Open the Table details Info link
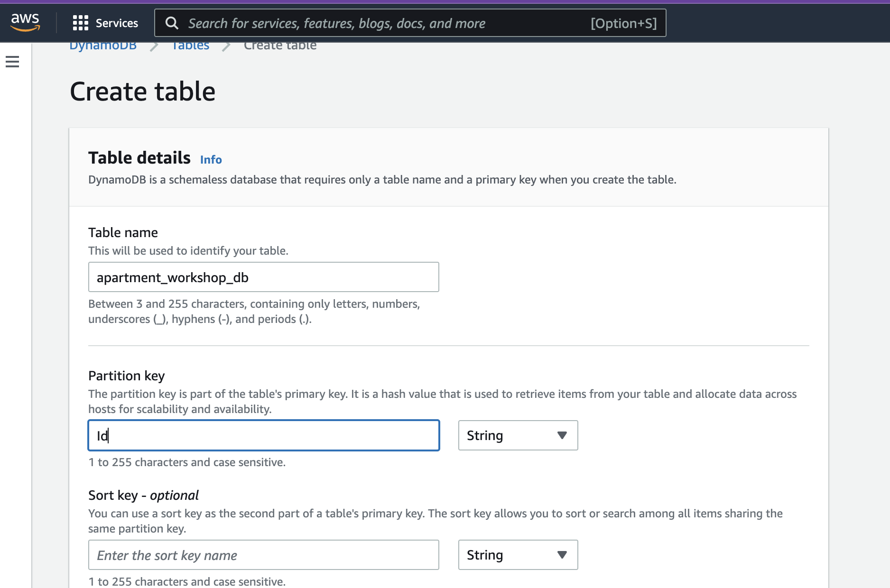This screenshot has height=588, width=890. 211,159
